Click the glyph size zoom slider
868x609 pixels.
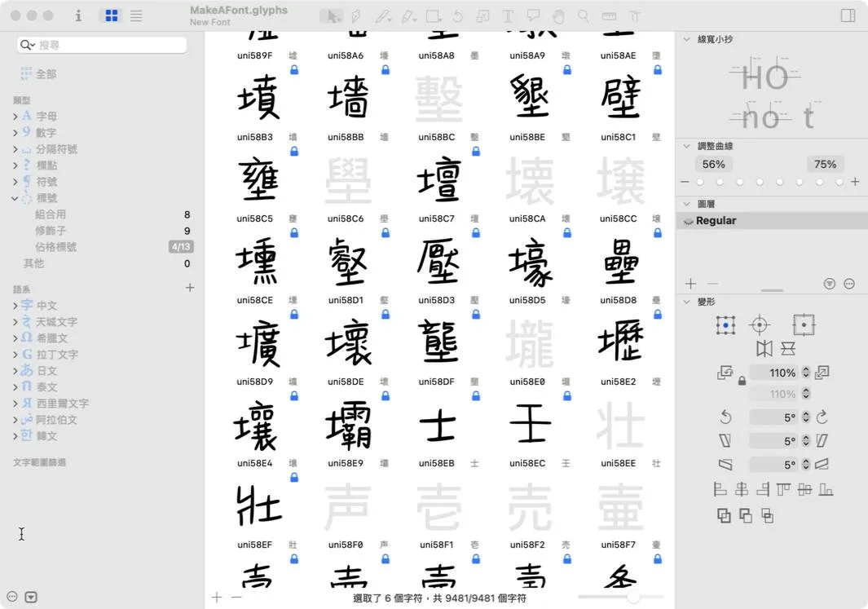tap(632, 598)
